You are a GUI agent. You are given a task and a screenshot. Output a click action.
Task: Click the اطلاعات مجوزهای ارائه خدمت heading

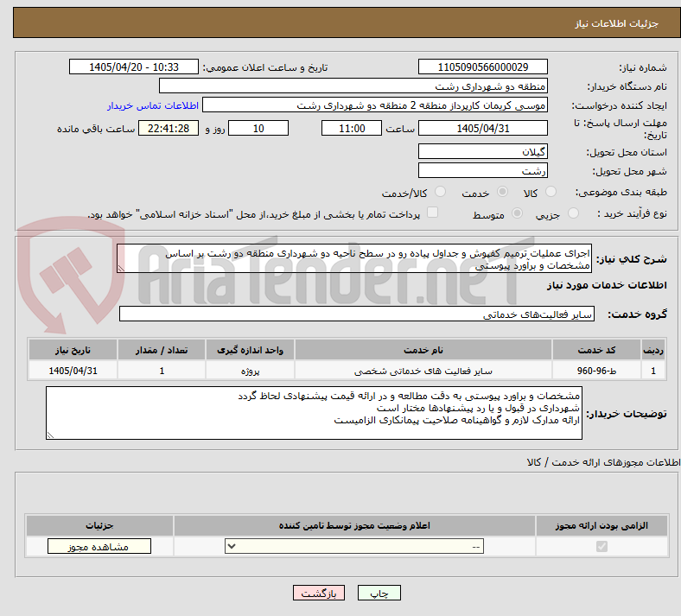(604, 462)
